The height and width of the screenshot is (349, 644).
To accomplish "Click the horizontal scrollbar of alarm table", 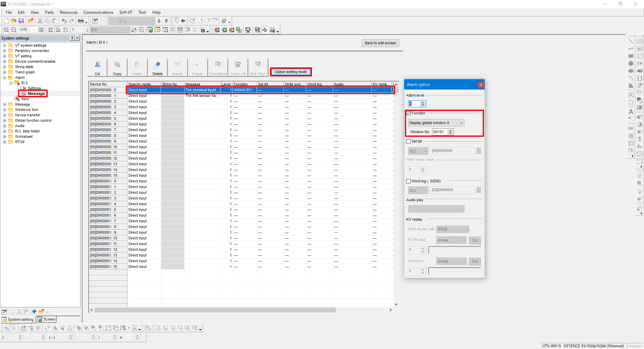I will click(x=215, y=310).
